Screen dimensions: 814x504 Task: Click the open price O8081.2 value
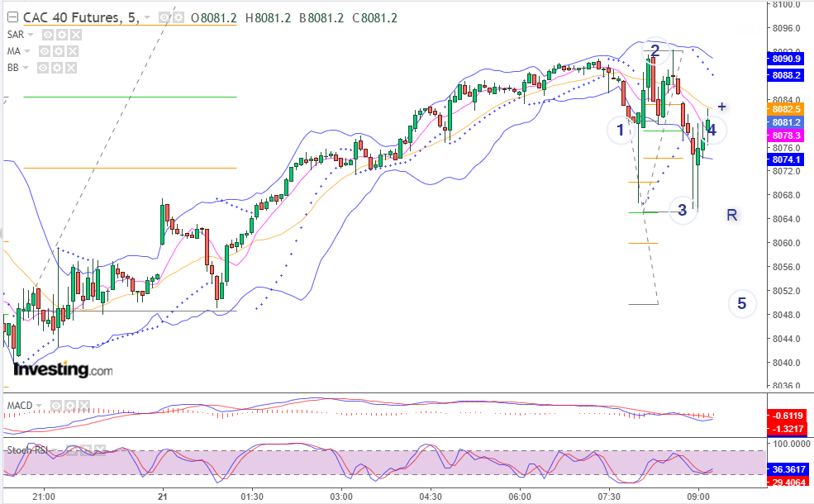[214, 18]
